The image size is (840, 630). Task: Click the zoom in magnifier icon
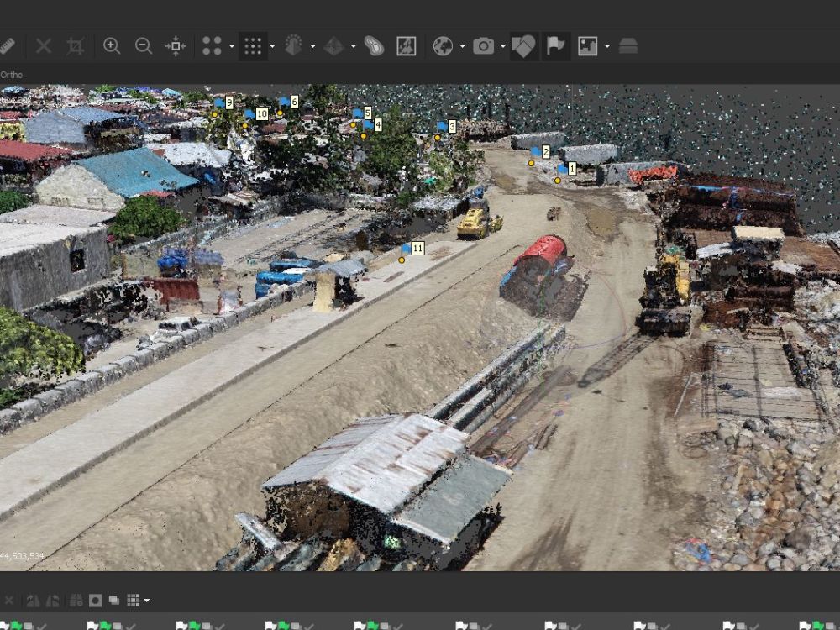tap(112, 46)
